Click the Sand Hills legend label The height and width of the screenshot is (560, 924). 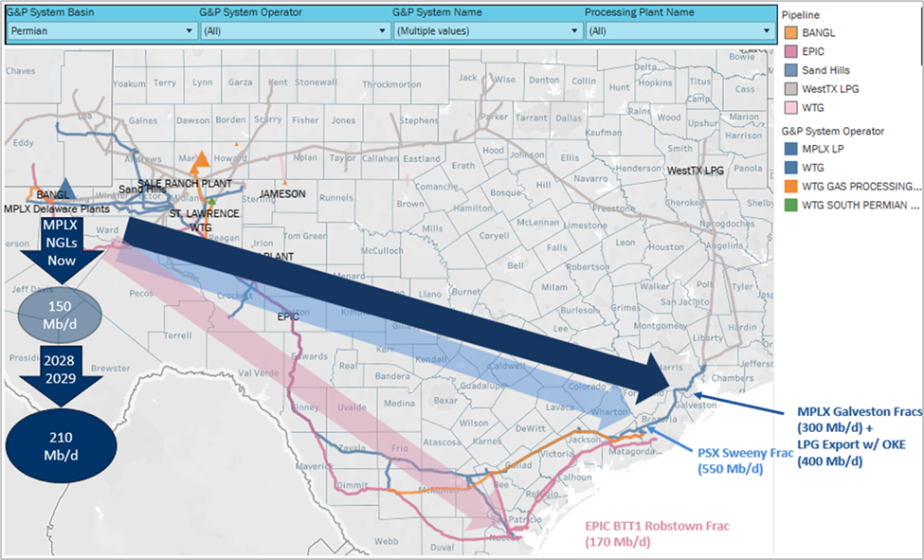[825, 70]
